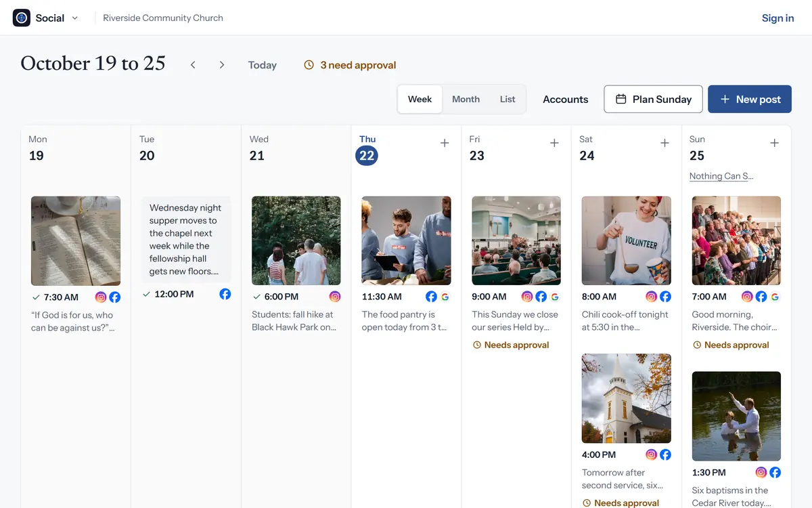The width and height of the screenshot is (812, 508).
Task: Open the 3 need approval filter
Action: coord(350,65)
